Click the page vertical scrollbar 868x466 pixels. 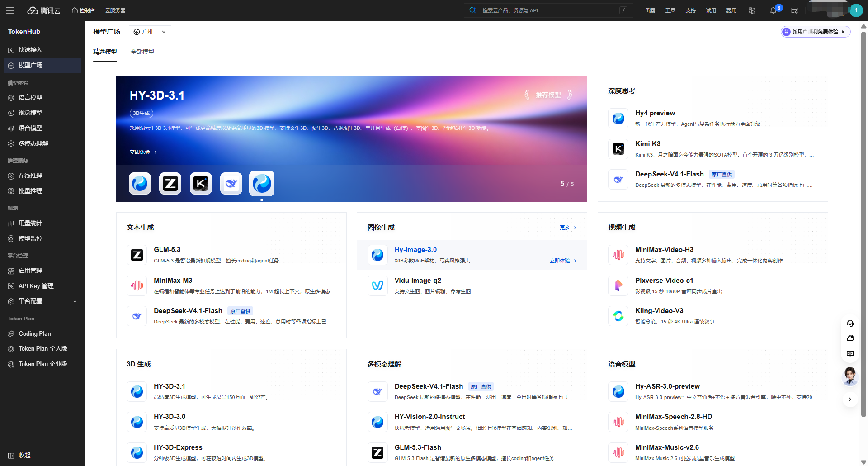(x=863, y=224)
